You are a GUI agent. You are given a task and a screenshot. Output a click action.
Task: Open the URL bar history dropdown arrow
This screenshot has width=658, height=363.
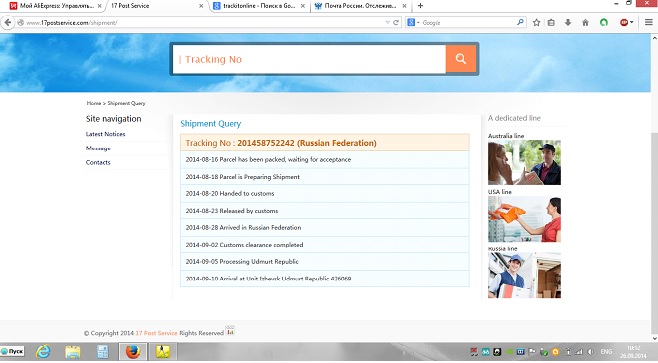click(387, 23)
